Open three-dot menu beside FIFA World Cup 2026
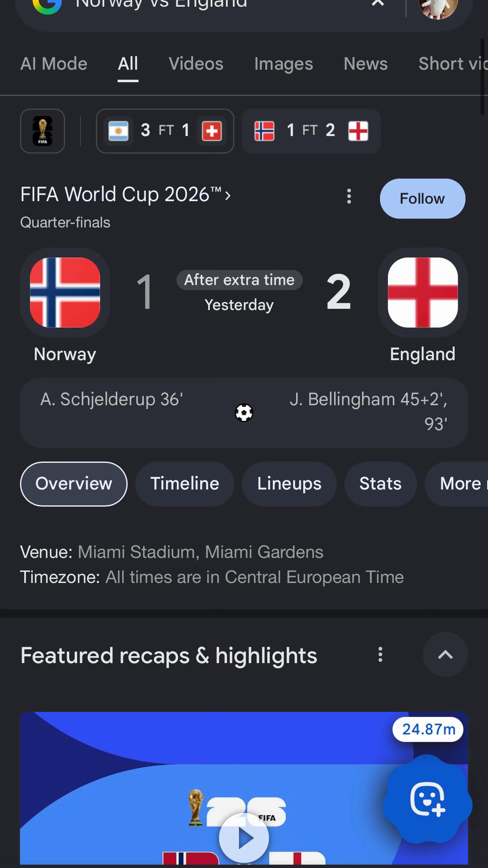 [349, 196]
